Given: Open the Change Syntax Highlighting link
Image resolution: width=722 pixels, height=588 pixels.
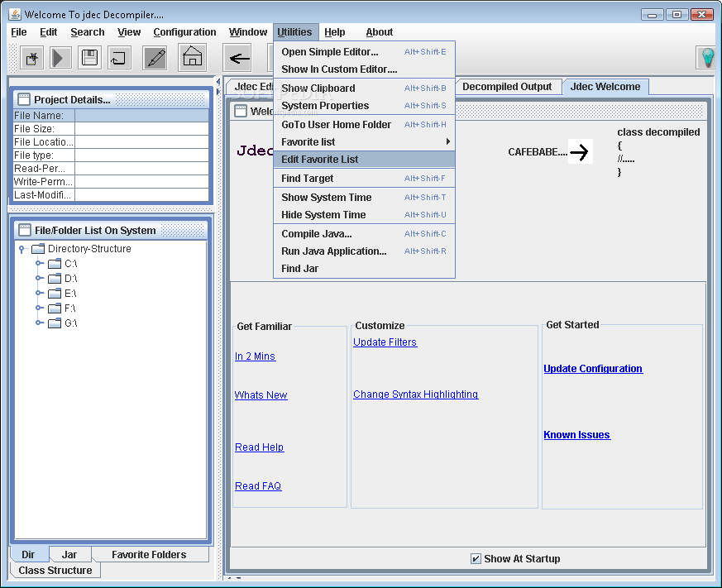Looking at the screenshot, I should point(416,394).
